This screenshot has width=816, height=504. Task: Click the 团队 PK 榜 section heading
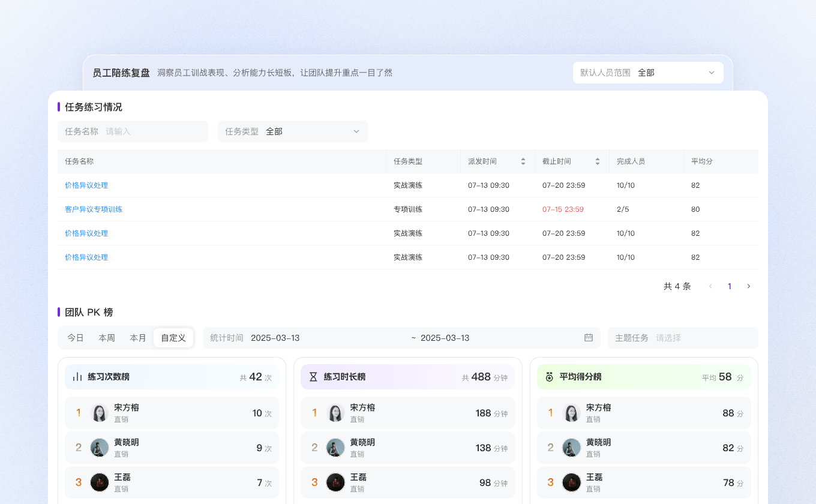[x=89, y=312]
